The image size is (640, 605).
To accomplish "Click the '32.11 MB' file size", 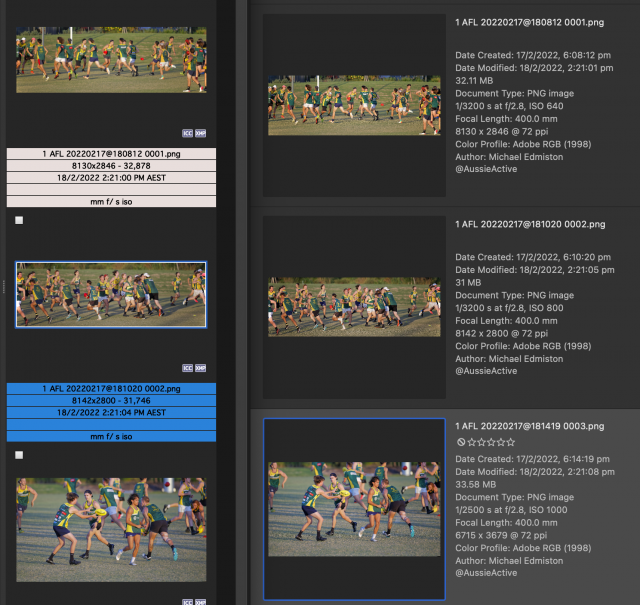I will coord(474,80).
